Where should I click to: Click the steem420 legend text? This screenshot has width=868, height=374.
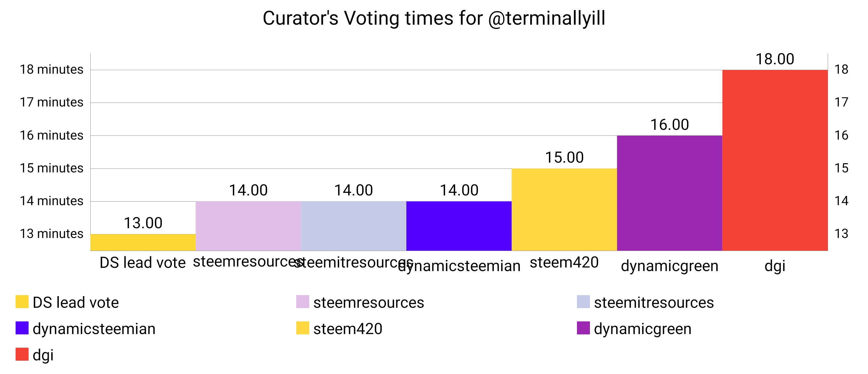(348, 329)
